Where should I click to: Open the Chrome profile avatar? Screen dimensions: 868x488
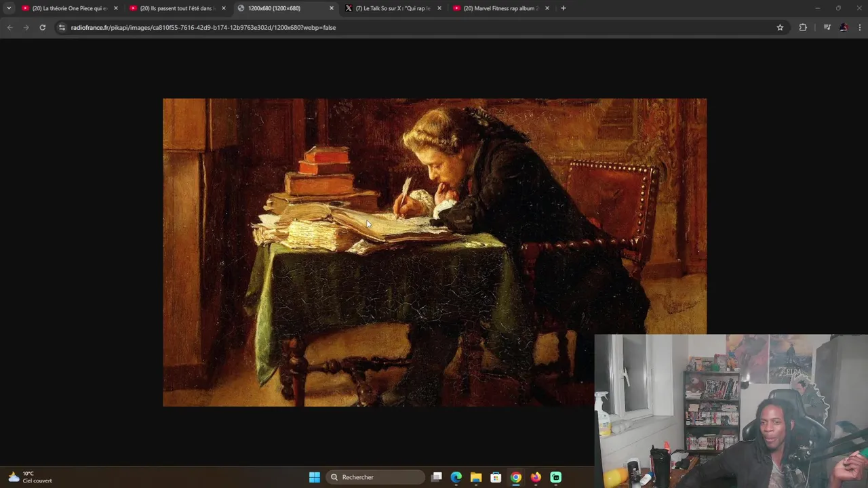coord(844,27)
